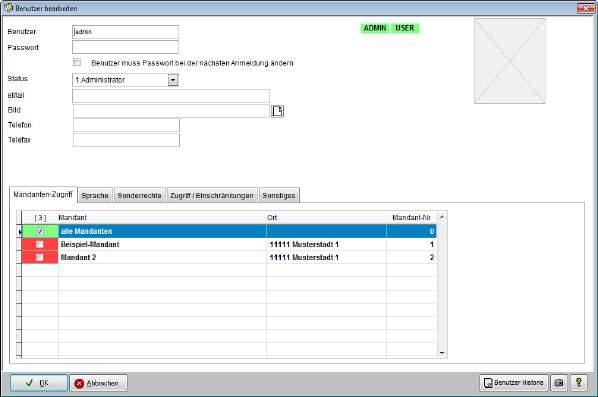Close the Benutzer bearbeiten window
Screen dimensions: 598x397
point(585,8)
